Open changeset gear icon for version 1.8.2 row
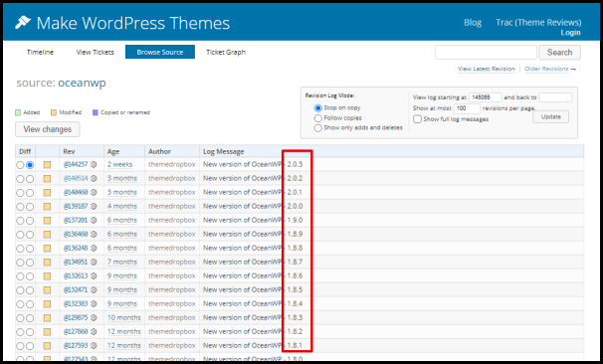603x364 pixels. pos(94,332)
